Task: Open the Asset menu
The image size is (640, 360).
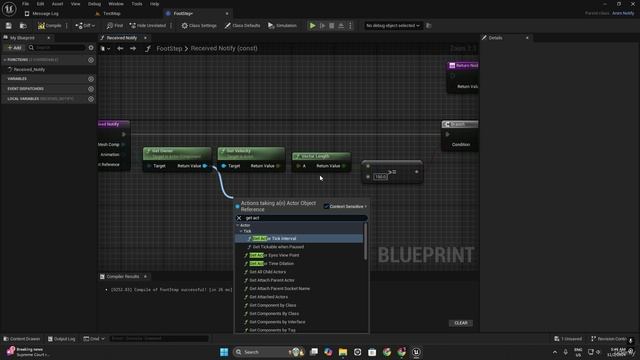Action: coord(58,4)
